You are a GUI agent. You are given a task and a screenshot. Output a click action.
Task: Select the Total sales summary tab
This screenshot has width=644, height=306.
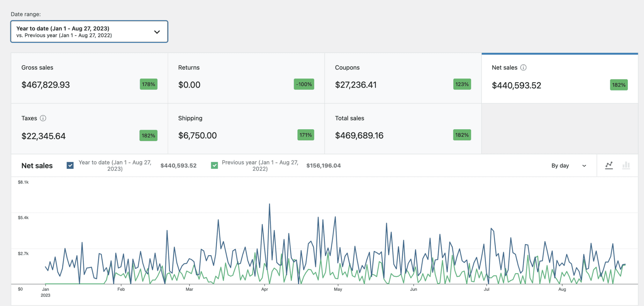click(x=403, y=129)
